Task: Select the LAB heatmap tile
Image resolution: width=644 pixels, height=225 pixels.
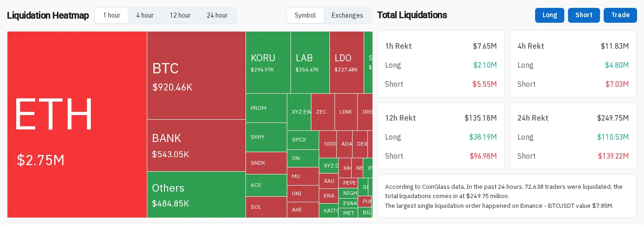Action: [310, 62]
